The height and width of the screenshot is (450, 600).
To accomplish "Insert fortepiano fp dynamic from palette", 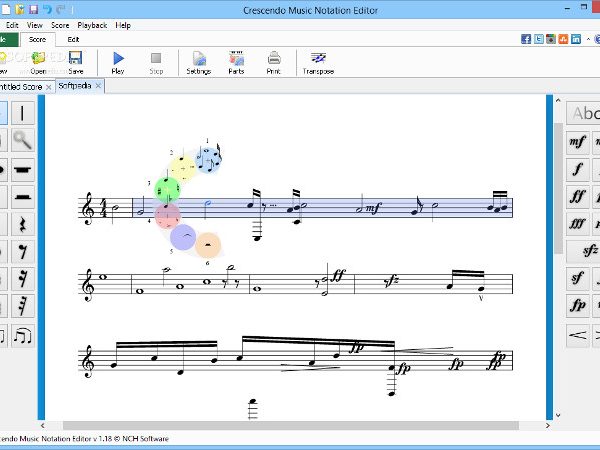I will coord(578,305).
